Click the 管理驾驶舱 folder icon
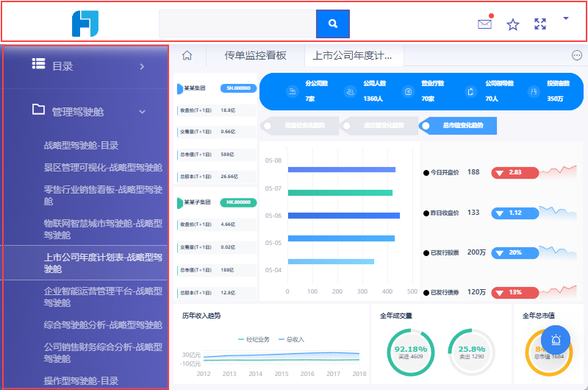The height and width of the screenshot is (390, 588). pyautogui.click(x=38, y=109)
